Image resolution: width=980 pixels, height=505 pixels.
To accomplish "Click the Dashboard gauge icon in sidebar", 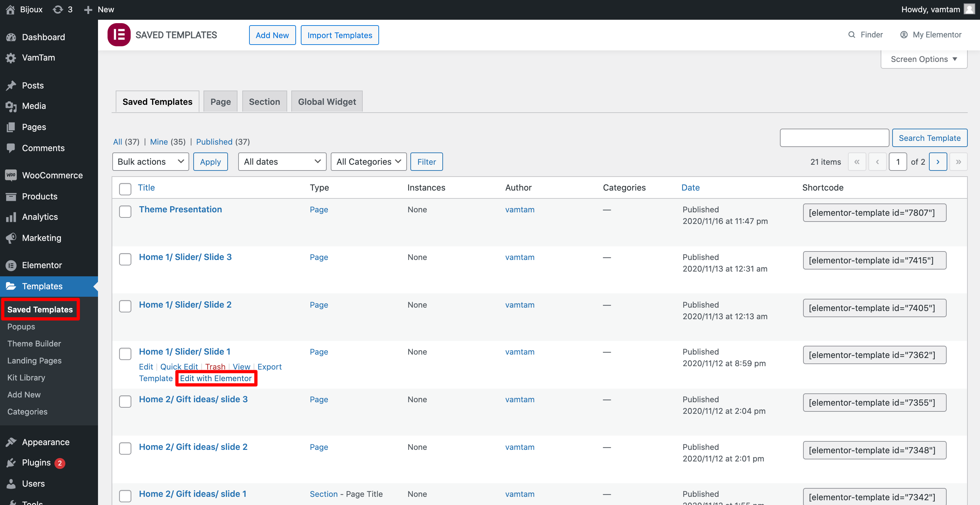I will tap(11, 37).
